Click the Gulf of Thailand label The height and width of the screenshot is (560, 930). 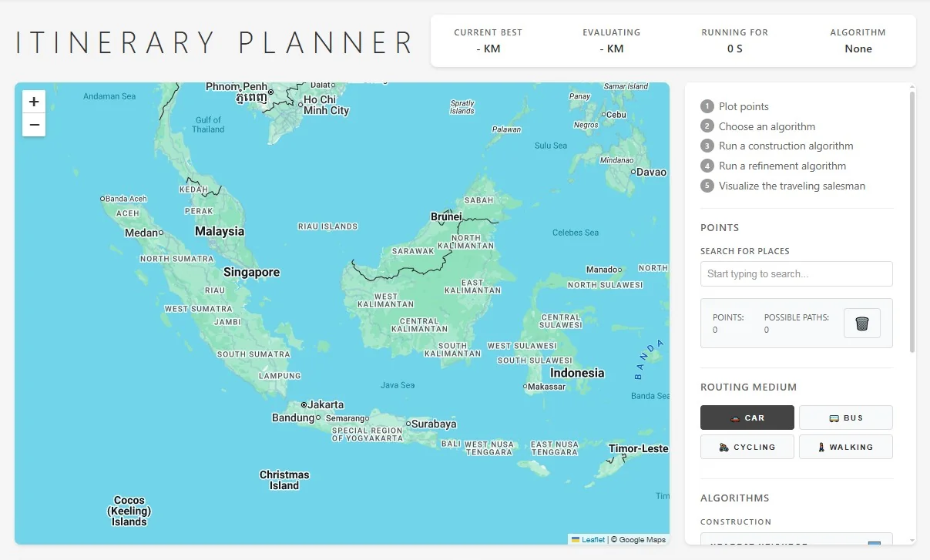click(209, 125)
